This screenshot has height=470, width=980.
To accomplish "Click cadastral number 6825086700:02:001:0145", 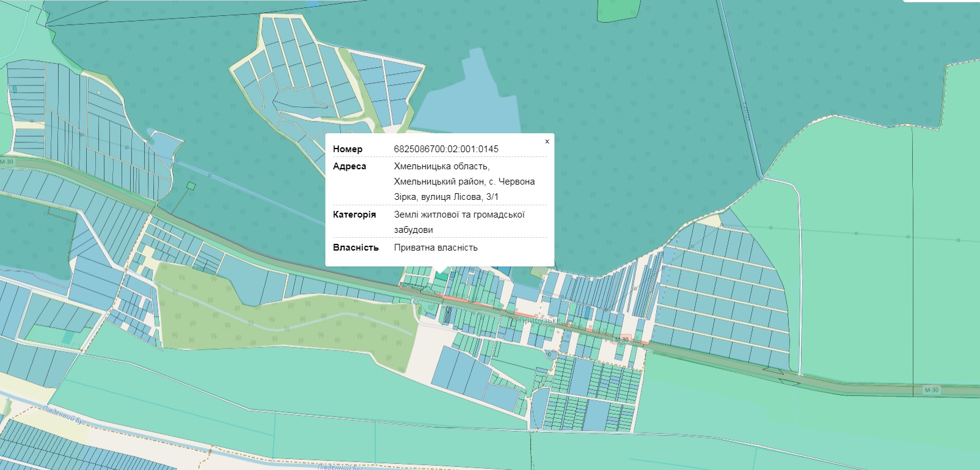I will tap(446, 149).
